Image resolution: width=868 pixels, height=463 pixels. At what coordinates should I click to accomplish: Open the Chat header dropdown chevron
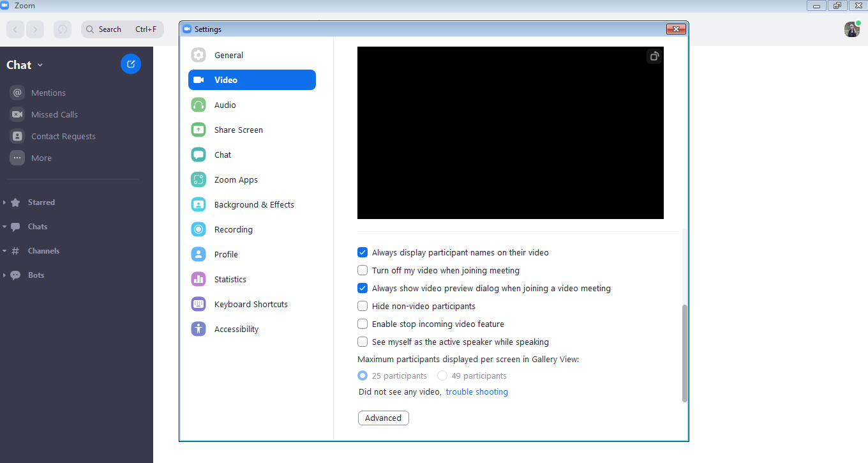[x=40, y=65]
